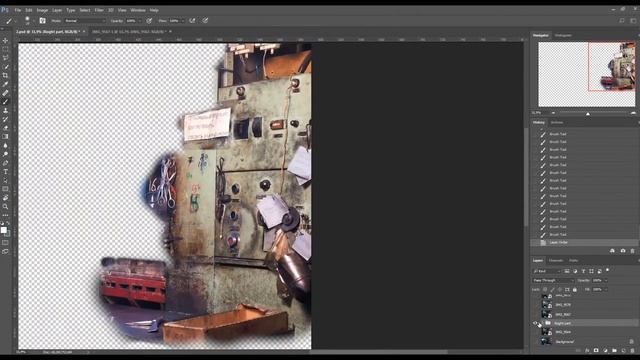Screen dimensions: 640x360
Task: Select the Gradient tool
Action: click(x=5, y=136)
